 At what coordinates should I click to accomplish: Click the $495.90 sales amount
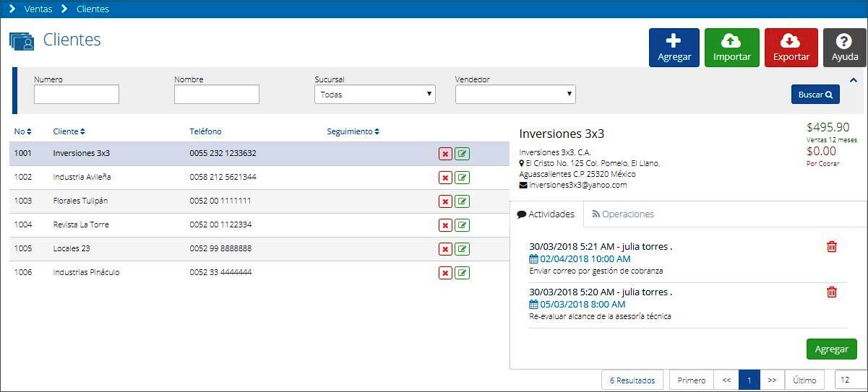click(x=828, y=127)
